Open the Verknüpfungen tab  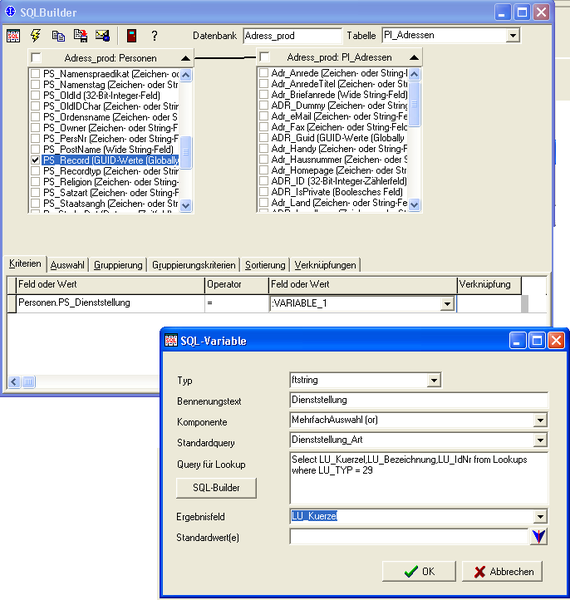pyautogui.click(x=325, y=265)
